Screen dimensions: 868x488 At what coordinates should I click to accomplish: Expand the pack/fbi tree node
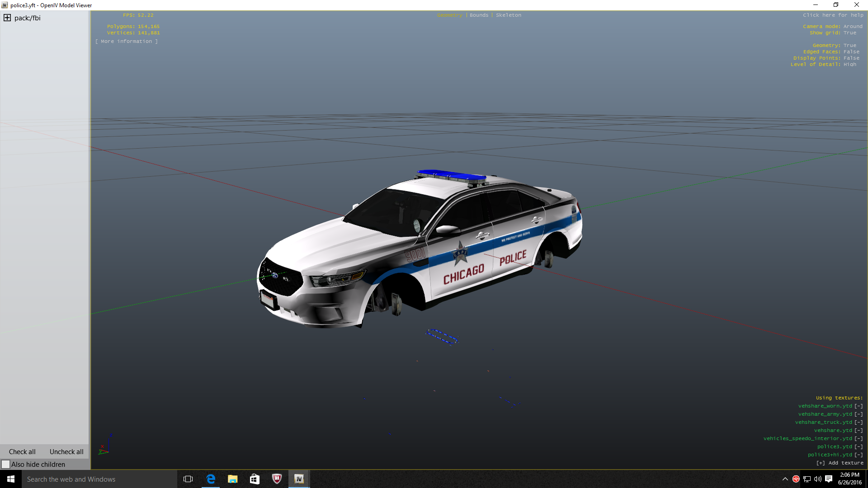[7, 18]
